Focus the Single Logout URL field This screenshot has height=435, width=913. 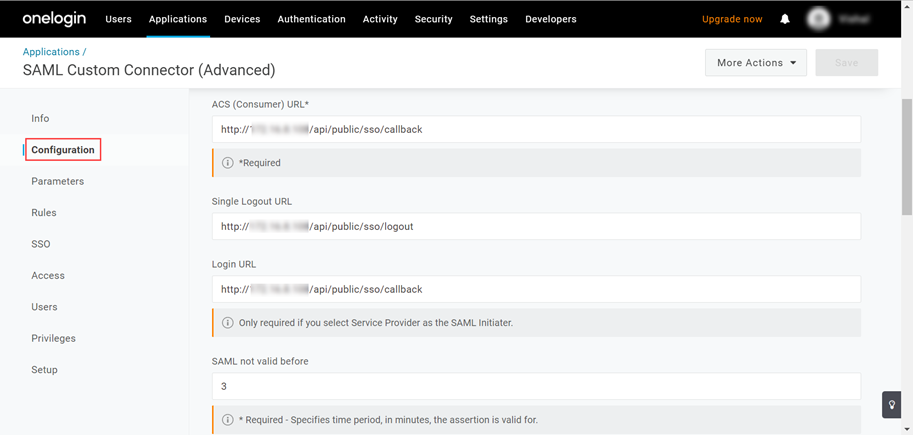tap(536, 226)
